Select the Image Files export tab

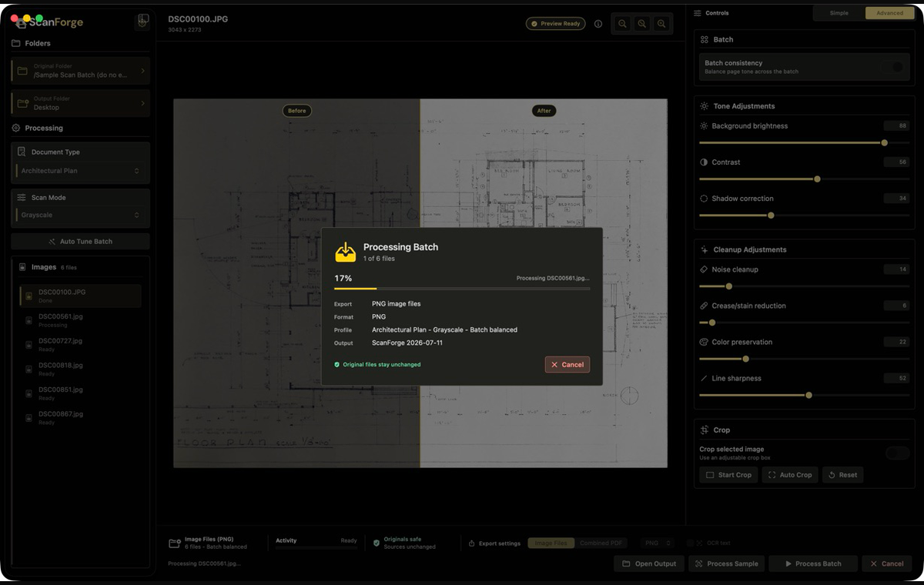pos(551,543)
